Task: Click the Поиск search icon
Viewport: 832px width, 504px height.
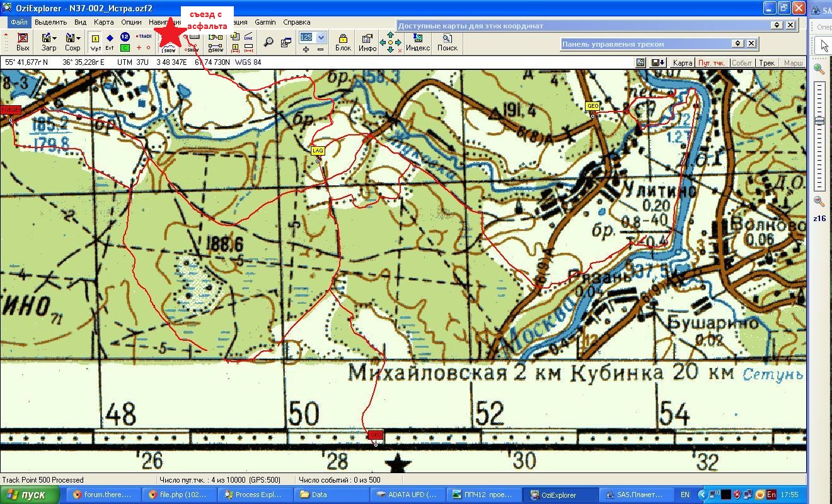Action: (x=448, y=42)
